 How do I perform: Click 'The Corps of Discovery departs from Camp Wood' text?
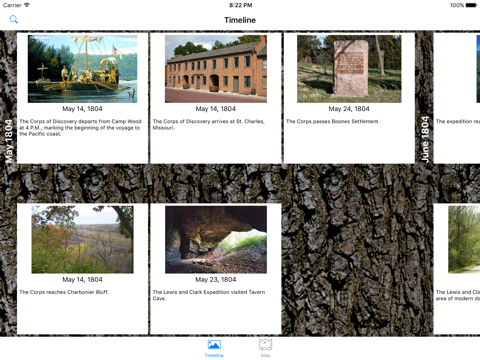coord(80,127)
